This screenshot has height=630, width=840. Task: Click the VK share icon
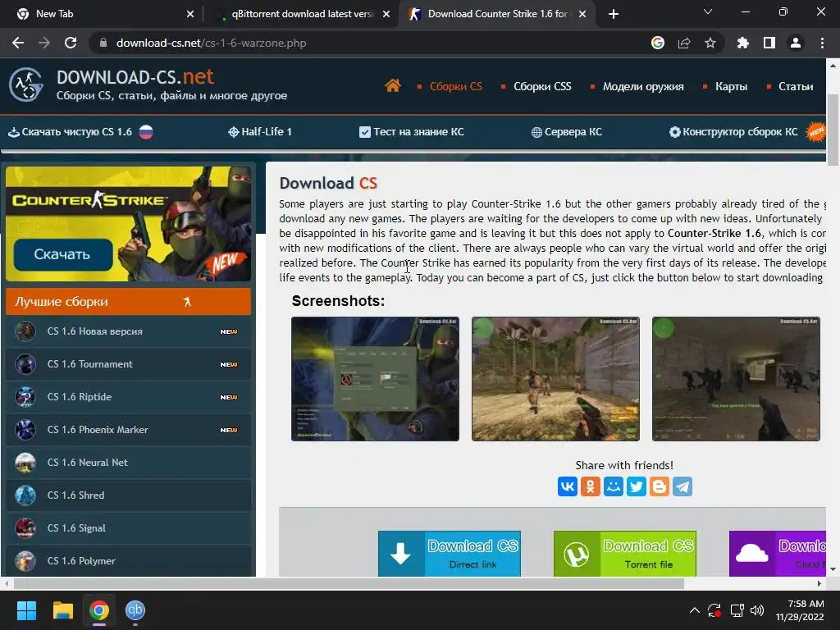568,486
